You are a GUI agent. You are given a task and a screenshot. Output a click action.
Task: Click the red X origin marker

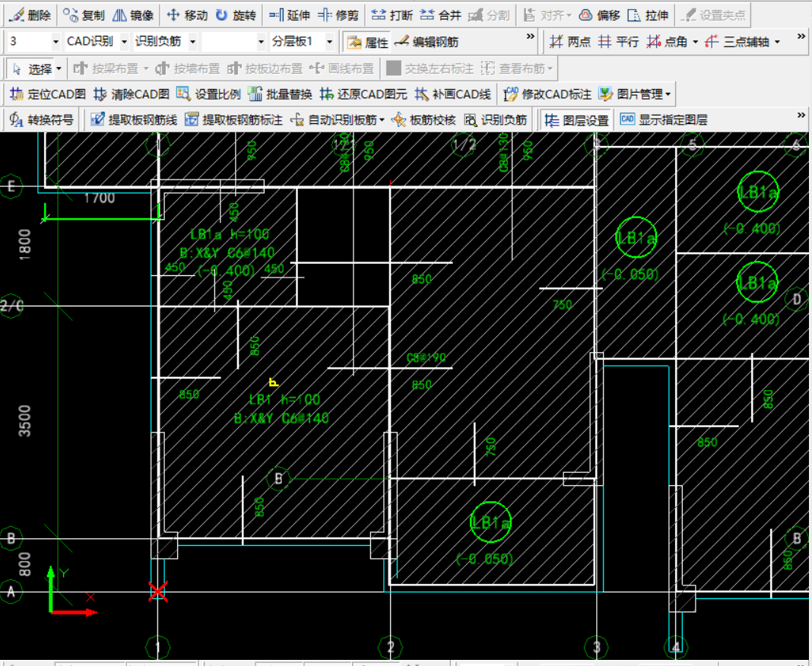point(158,591)
